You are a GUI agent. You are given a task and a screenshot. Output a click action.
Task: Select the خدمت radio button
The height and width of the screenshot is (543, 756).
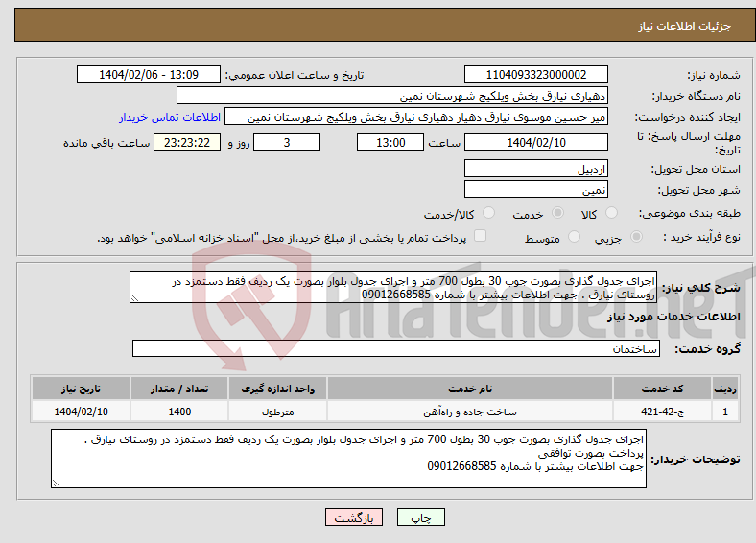click(557, 213)
